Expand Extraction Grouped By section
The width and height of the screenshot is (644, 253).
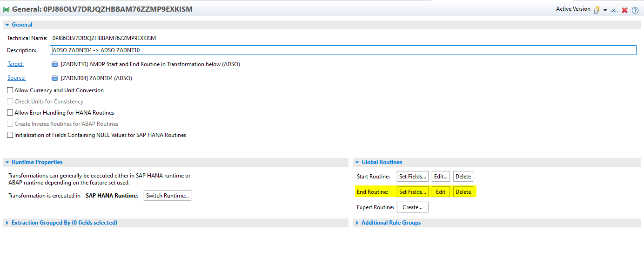[7, 223]
